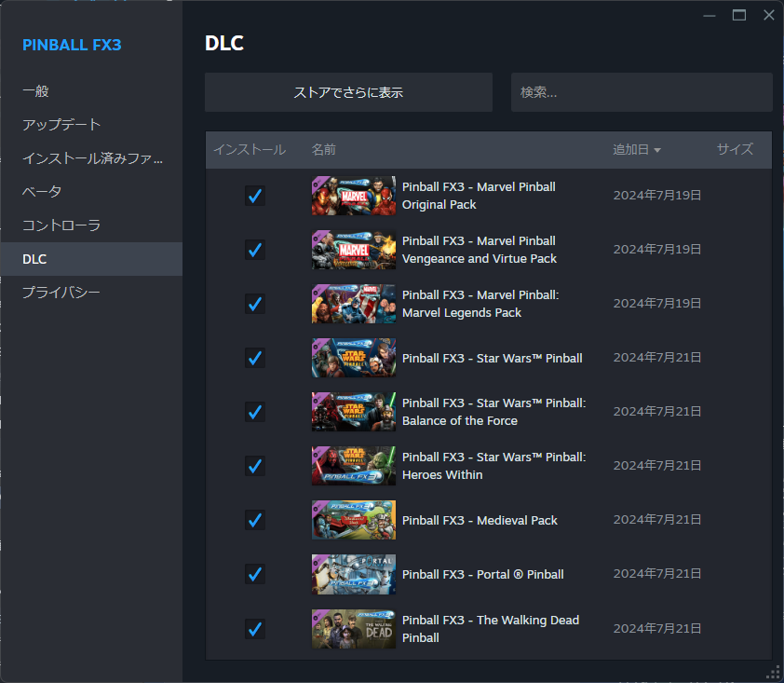
Task: Sort DLC by サイズ column header
Action: pyautogui.click(x=734, y=149)
